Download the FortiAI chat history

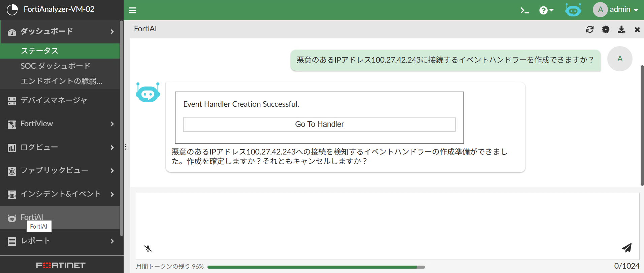[x=621, y=29]
